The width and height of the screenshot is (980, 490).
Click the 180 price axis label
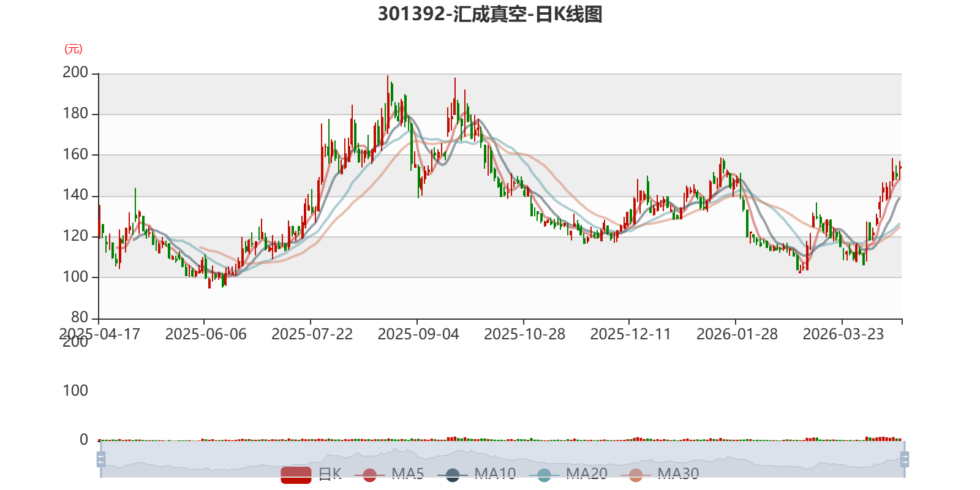[75, 113]
